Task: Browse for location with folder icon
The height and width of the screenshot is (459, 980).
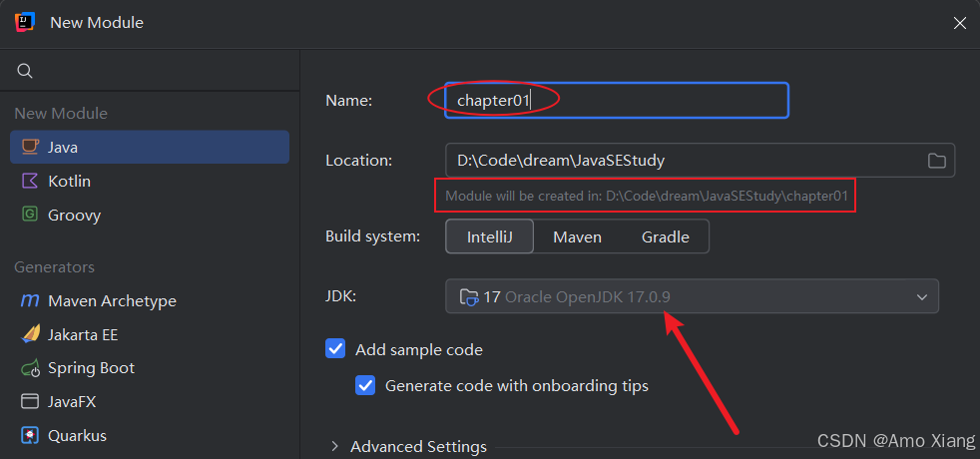Action: 936,161
